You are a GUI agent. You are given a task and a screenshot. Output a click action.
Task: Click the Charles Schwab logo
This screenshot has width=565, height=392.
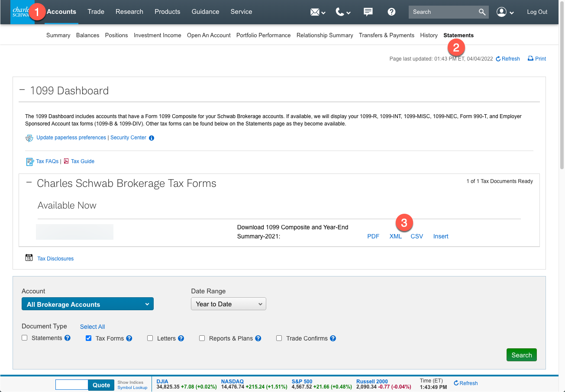click(23, 12)
